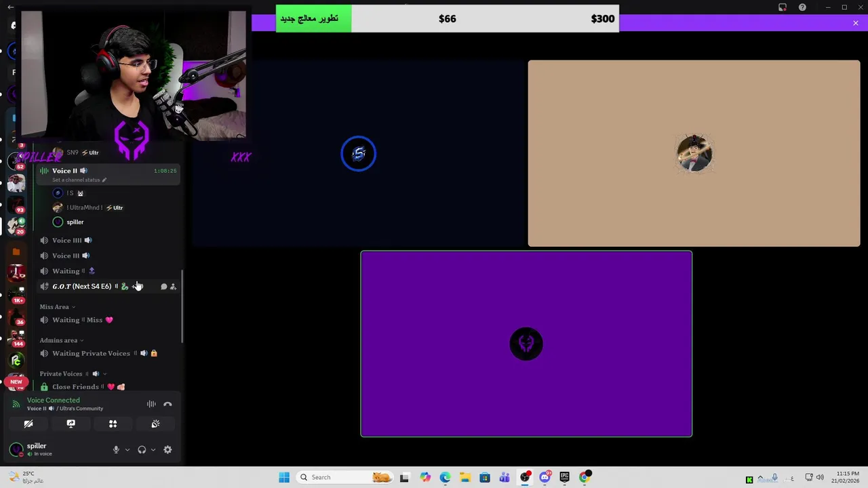Disconnect from voice with the hang-up icon
This screenshot has height=488, width=868.
tap(167, 404)
